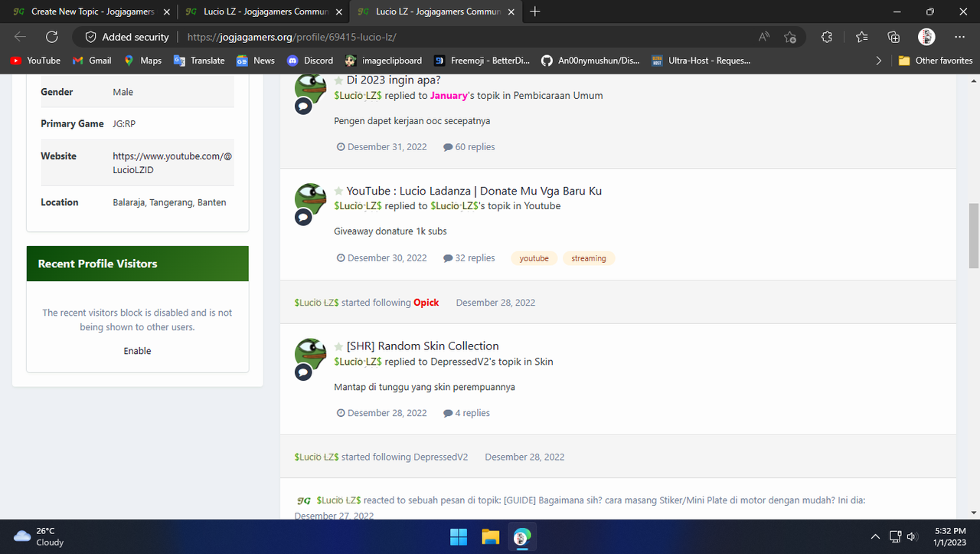Click page vertical scrollbar thumb
This screenshot has height=554, width=980.
(x=974, y=236)
